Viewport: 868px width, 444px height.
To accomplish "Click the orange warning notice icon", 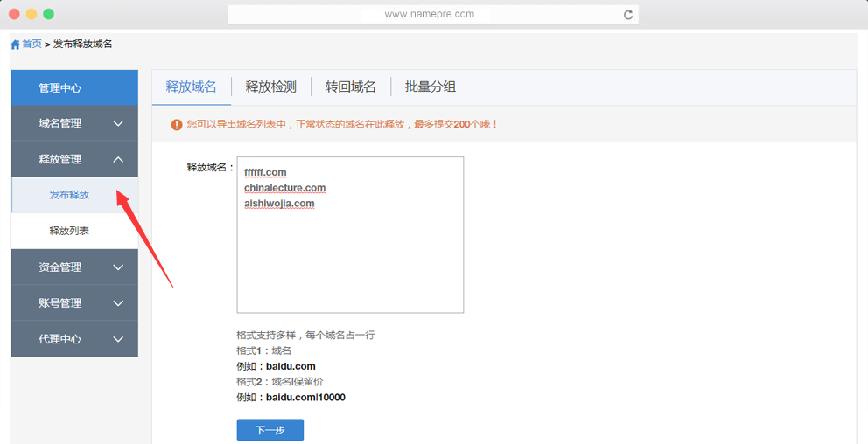I will pos(177,125).
